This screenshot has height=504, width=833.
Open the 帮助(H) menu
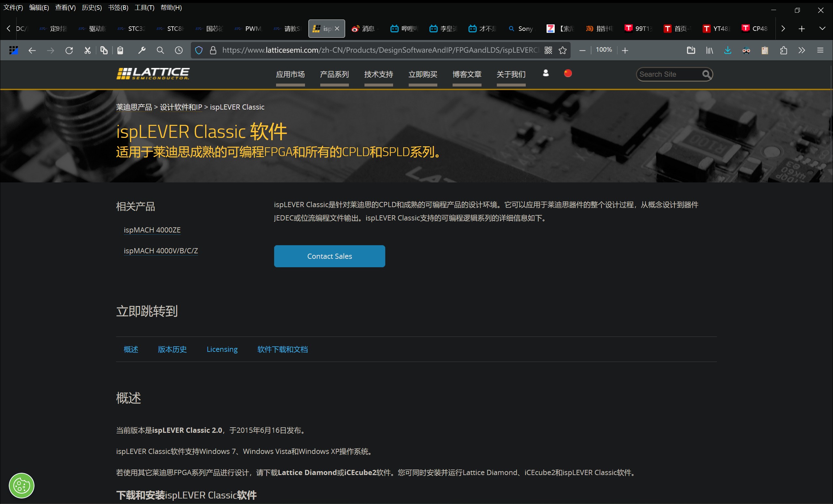pyautogui.click(x=171, y=7)
